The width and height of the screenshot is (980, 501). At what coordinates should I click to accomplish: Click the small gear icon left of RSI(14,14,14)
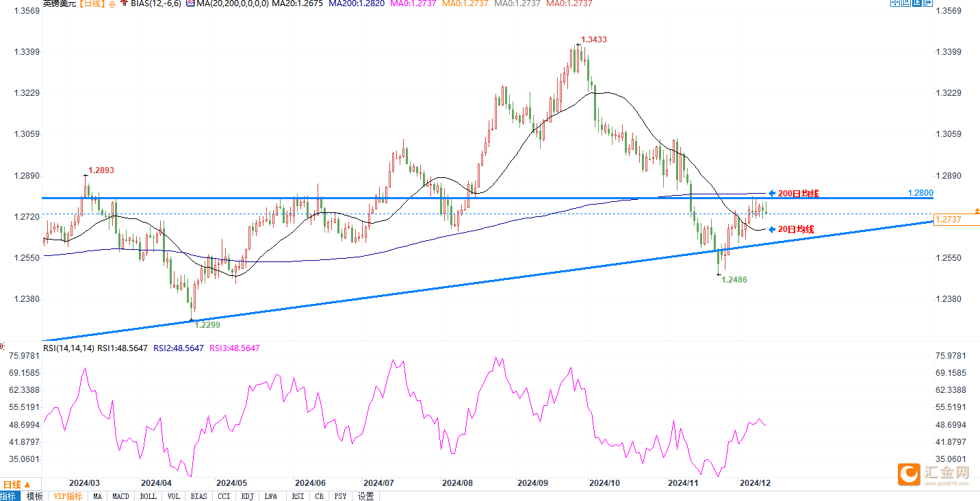(x=2, y=348)
